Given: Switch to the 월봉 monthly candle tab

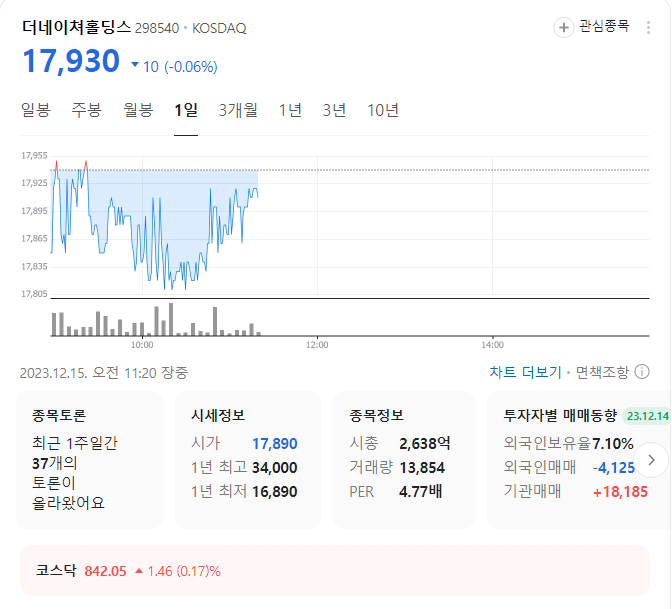Looking at the screenshot, I should pyautogui.click(x=138, y=110).
